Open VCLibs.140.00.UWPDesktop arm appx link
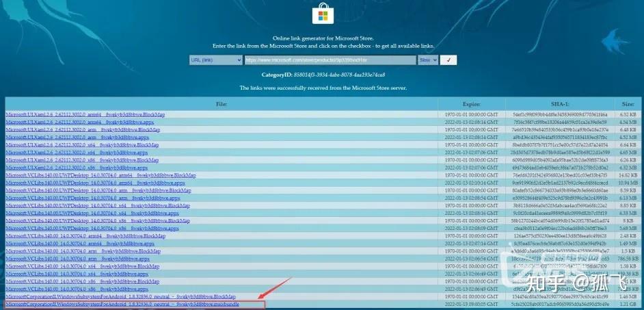The image size is (644, 310). click(93, 198)
